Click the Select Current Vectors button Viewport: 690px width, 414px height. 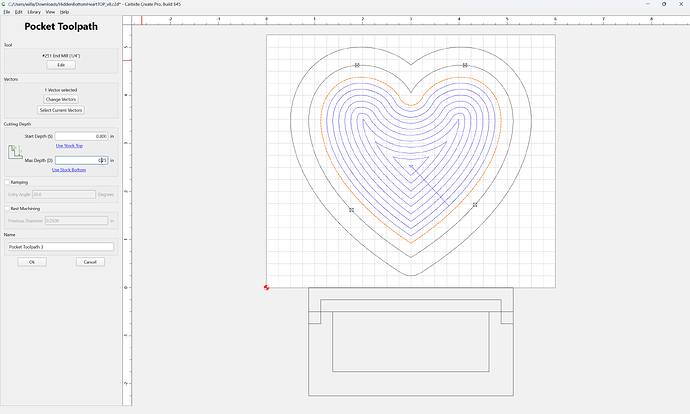pos(61,110)
